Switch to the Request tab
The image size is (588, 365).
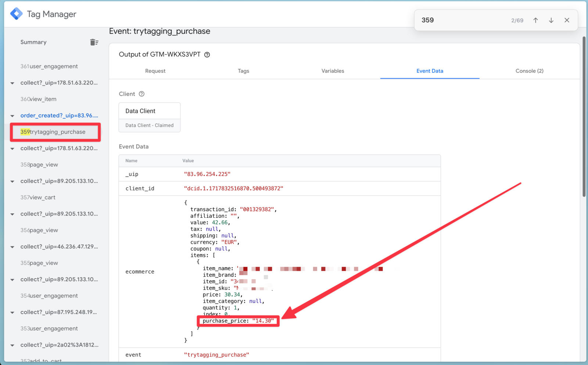click(x=155, y=71)
